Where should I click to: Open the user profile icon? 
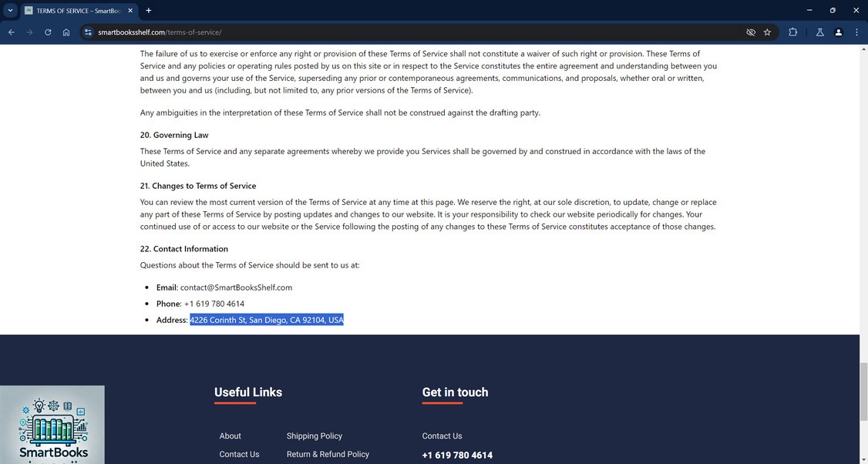click(x=838, y=32)
